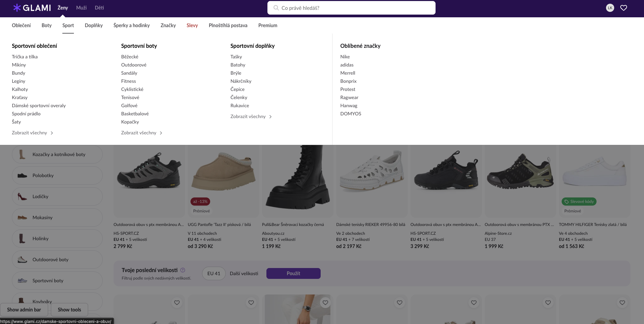Favorite the sixth product in bottom row
The width and height of the screenshot is (644, 324).
[x=548, y=303]
